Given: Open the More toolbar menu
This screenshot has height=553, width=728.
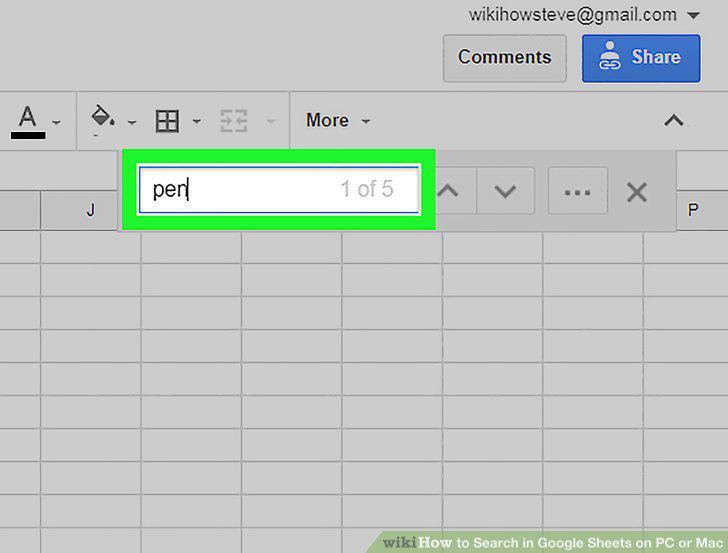Looking at the screenshot, I should [338, 121].
